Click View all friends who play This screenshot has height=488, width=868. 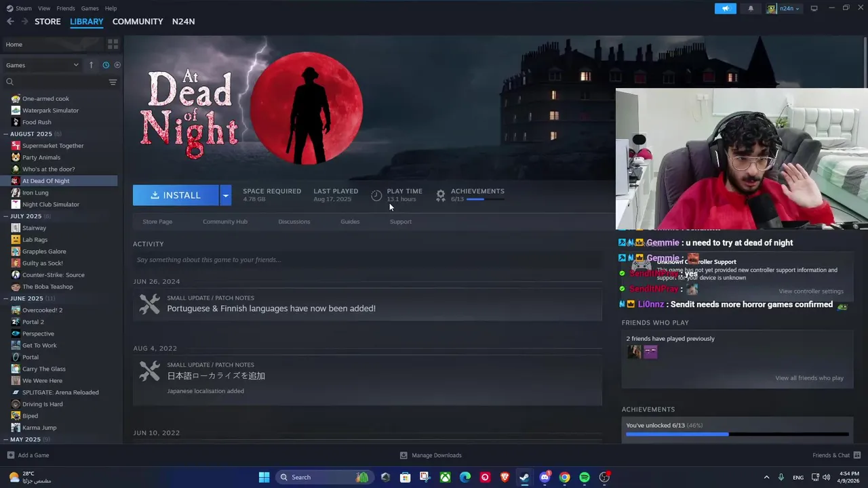[x=810, y=378]
